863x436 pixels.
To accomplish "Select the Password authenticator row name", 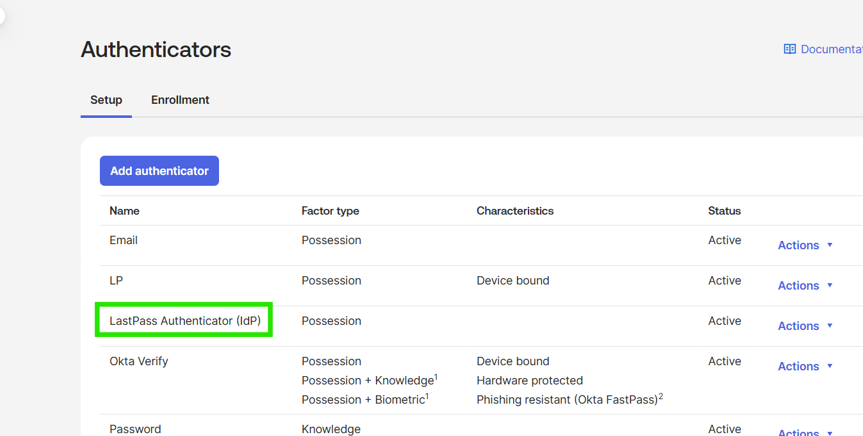I will (x=135, y=429).
